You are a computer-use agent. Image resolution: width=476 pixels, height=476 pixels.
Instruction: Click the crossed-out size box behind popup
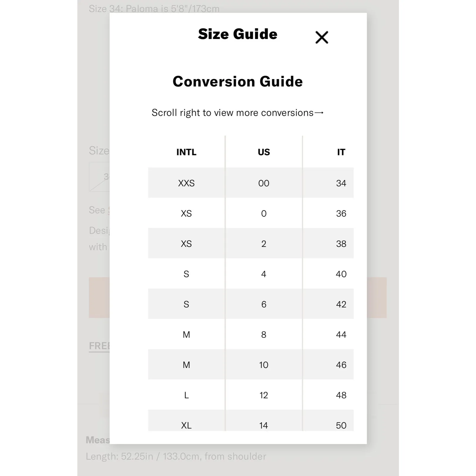(x=99, y=177)
